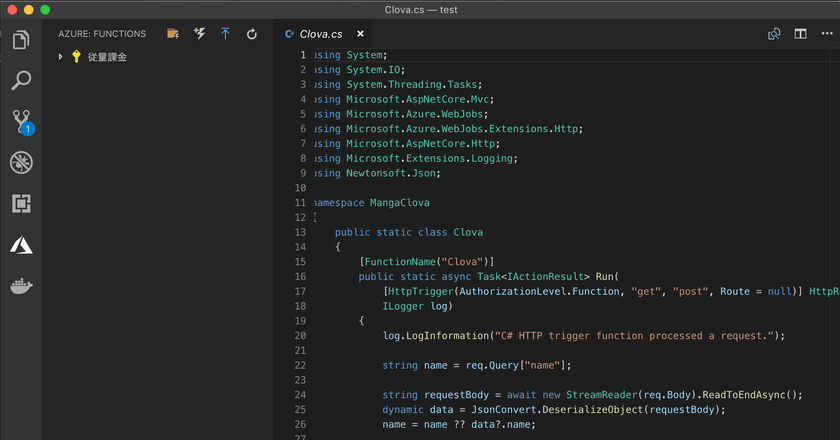Viewport: 840px width, 440px height.
Task: Open the Debug view in activity bar
Action: pyautogui.click(x=21, y=163)
